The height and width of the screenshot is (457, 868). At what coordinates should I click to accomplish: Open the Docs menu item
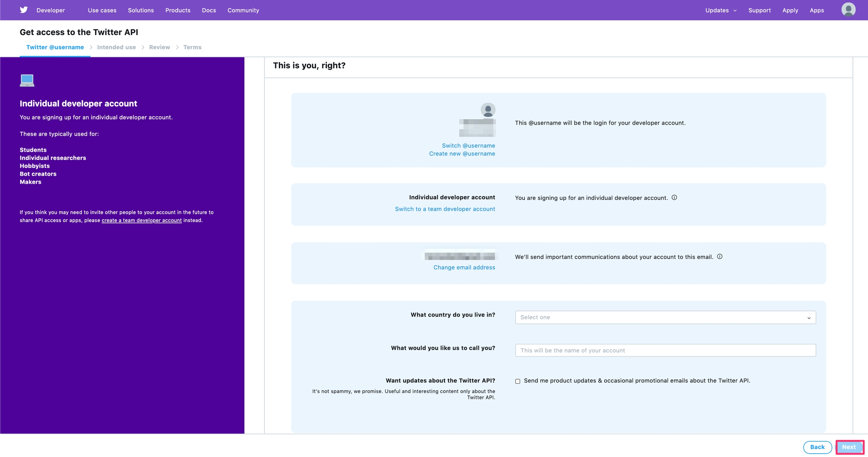209,10
